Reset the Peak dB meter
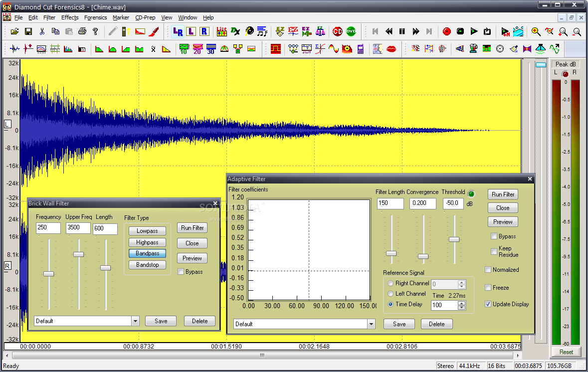Screen dimensions: 588x372 [x=566, y=352]
